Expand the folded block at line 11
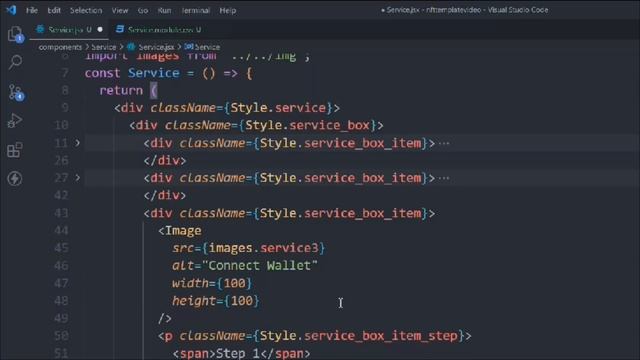 click(x=78, y=143)
